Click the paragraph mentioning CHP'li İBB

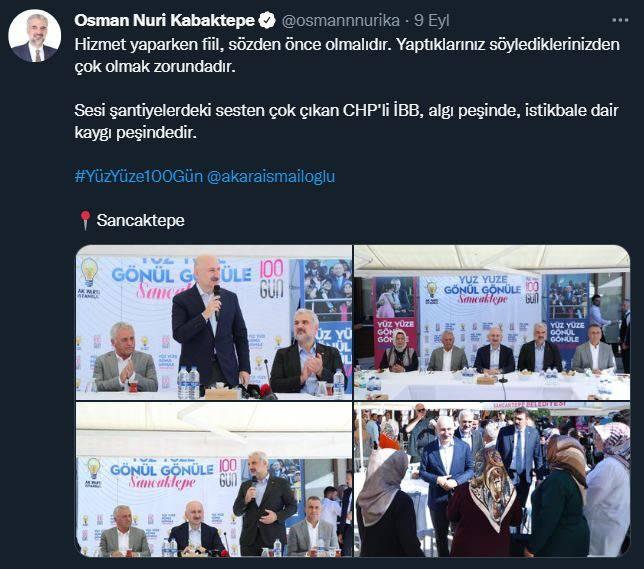346,122
